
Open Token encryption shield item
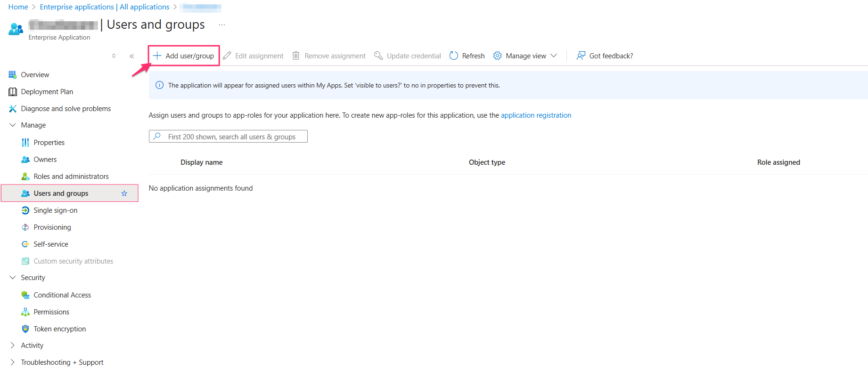[25, 329]
